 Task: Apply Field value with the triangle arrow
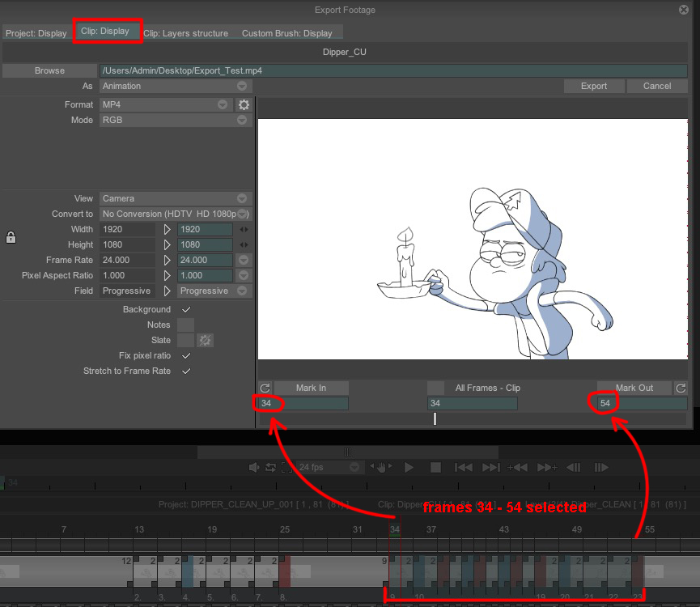click(167, 291)
